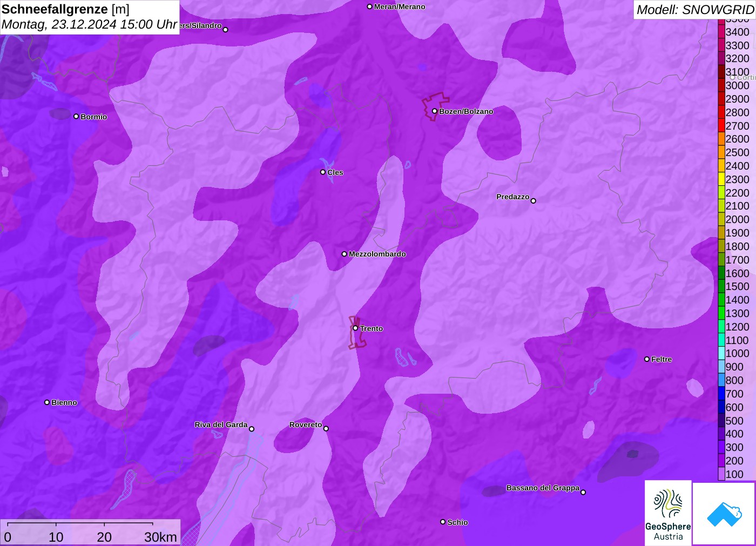Click the Feltre label text
Image resolution: width=756 pixels, height=546 pixels.
(x=661, y=359)
